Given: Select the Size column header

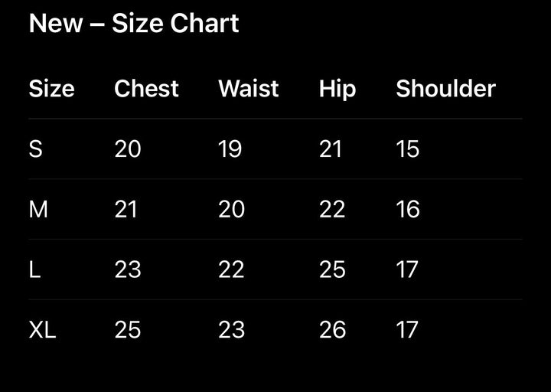Looking at the screenshot, I should point(51,89).
